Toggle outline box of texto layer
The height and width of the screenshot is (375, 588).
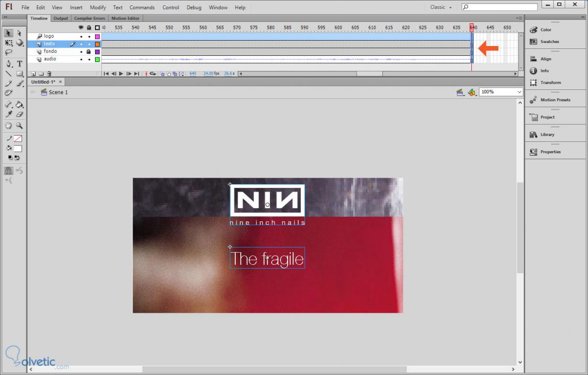(98, 44)
